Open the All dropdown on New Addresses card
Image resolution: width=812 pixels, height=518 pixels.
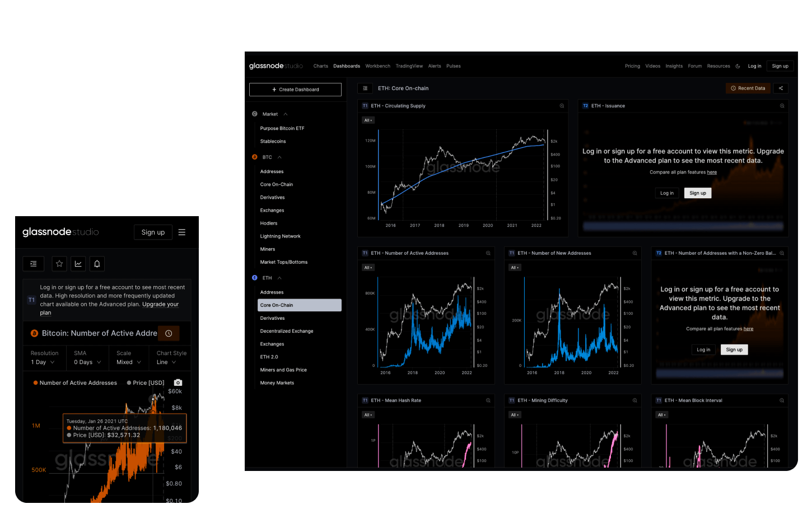515,268
